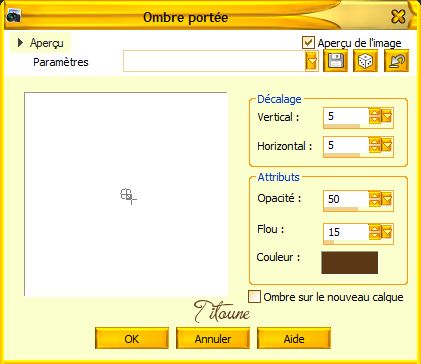The image size is (421, 364).
Task: Click the Flou input field
Action: [346, 232]
